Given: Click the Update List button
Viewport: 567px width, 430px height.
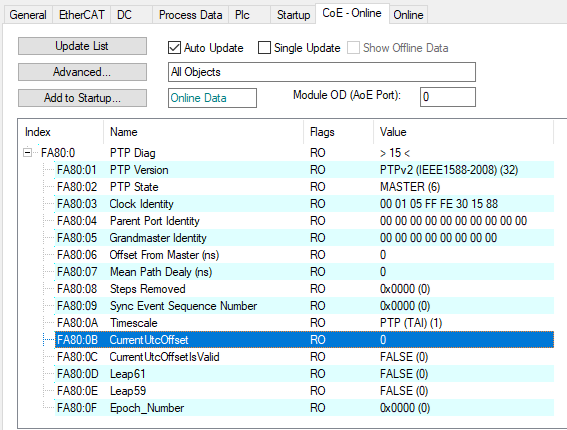Looking at the screenshot, I should (x=82, y=46).
